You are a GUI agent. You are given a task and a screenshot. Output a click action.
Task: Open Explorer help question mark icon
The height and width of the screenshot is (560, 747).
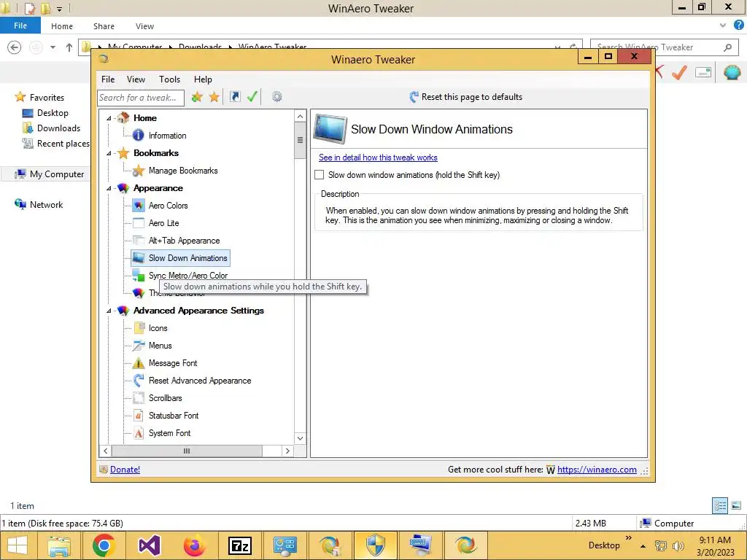click(738, 26)
